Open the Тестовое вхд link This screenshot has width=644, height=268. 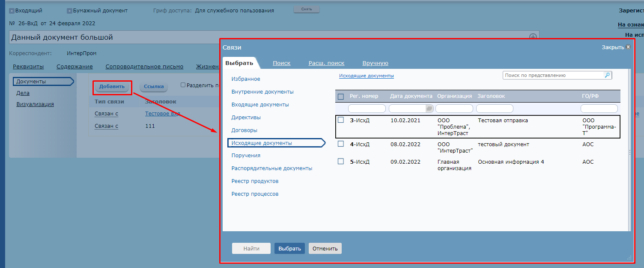pos(162,114)
